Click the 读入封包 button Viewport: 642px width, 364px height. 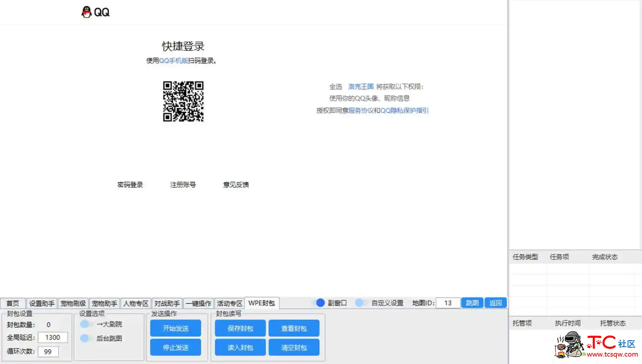(240, 347)
